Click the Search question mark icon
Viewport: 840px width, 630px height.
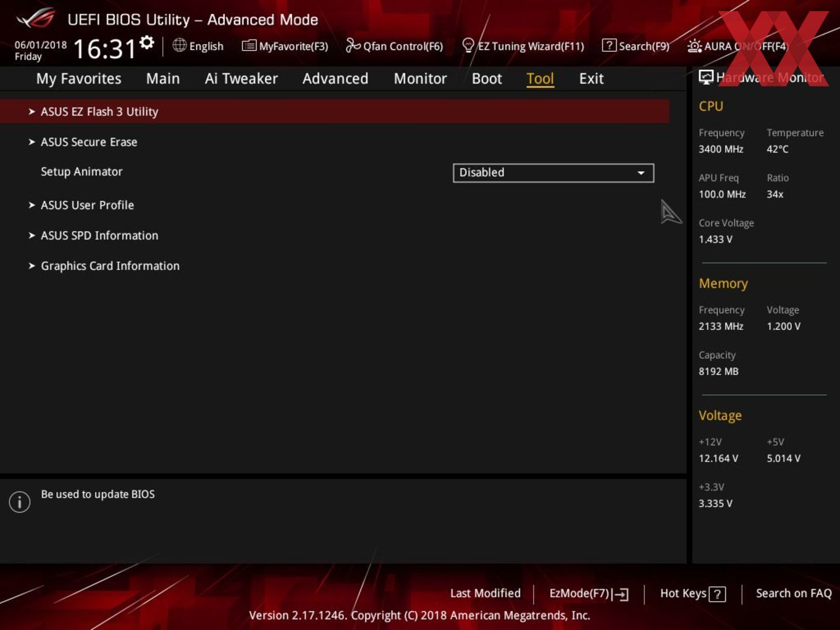pos(609,45)
